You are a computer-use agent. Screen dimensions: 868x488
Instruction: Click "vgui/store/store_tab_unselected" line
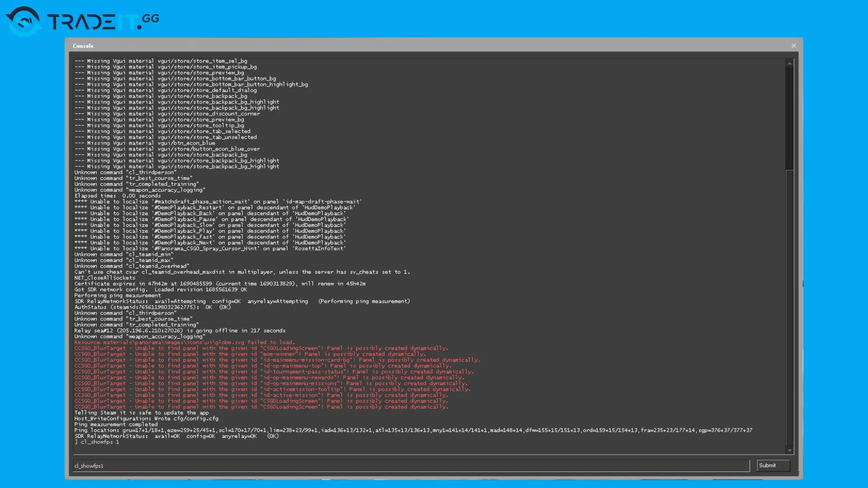click(165, 137)
